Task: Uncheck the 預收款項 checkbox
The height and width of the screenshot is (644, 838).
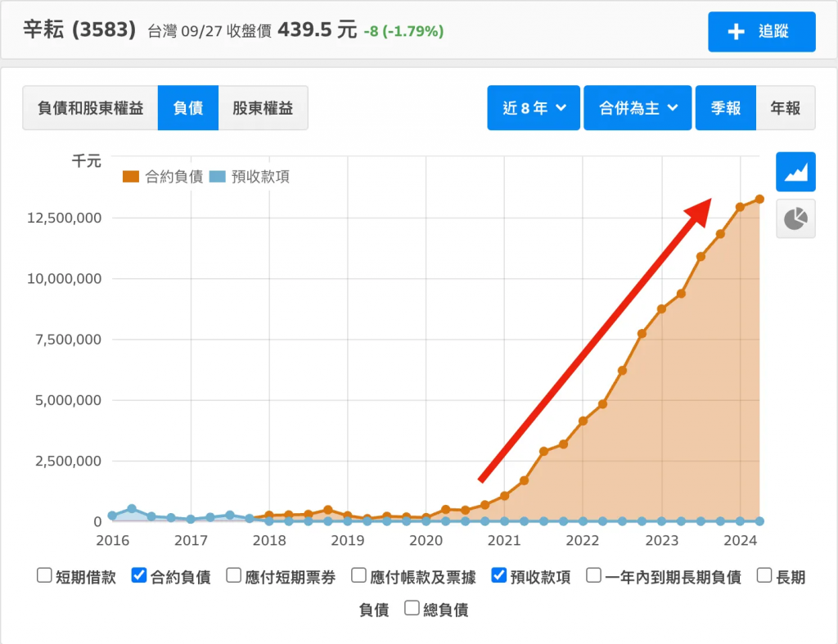Action: pos(499,576)
